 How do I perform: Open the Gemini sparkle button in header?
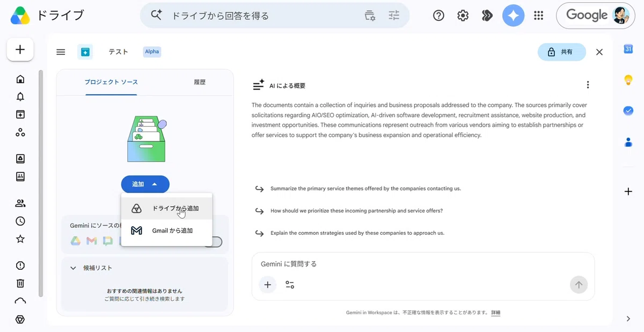[x=513, y=16]
